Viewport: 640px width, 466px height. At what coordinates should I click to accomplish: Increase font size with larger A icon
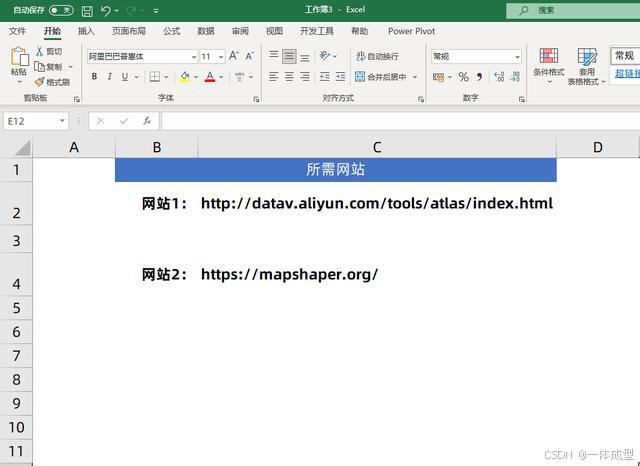(x=233, y=56)
